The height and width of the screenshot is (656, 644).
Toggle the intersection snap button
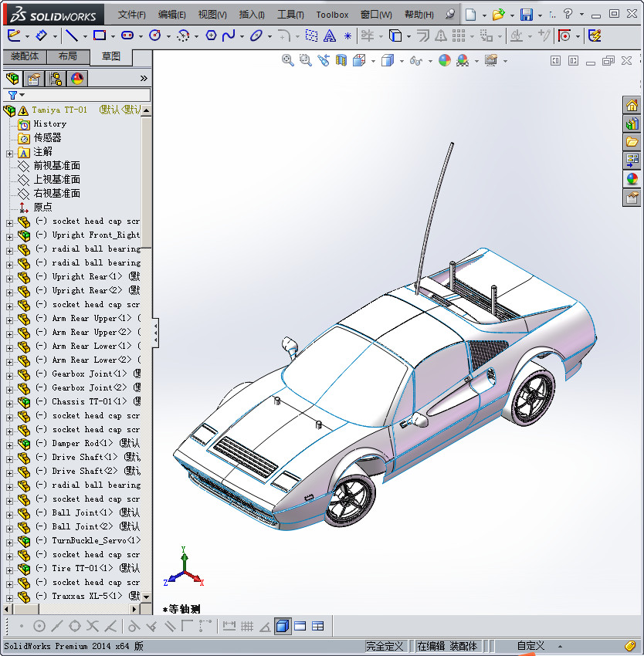[93, 627]
